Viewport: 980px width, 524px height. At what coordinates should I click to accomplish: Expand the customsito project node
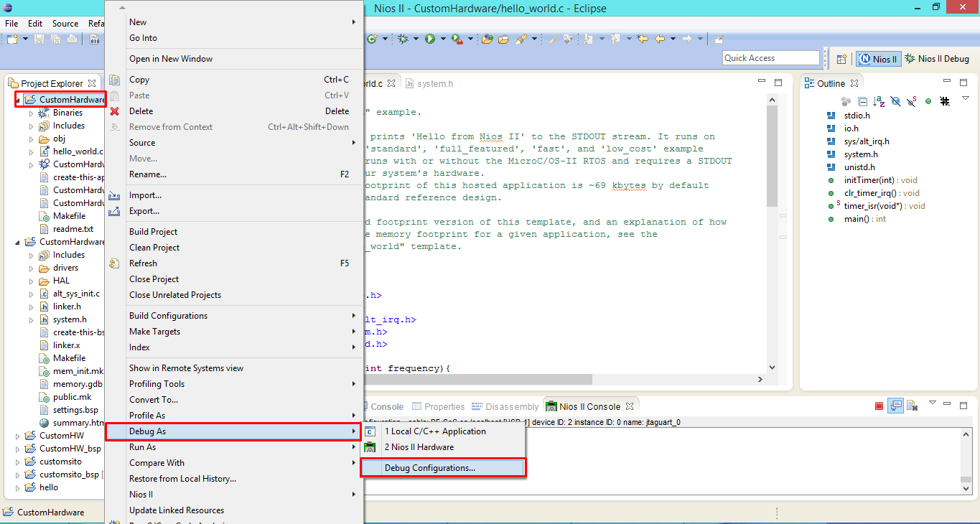[18, 462]
